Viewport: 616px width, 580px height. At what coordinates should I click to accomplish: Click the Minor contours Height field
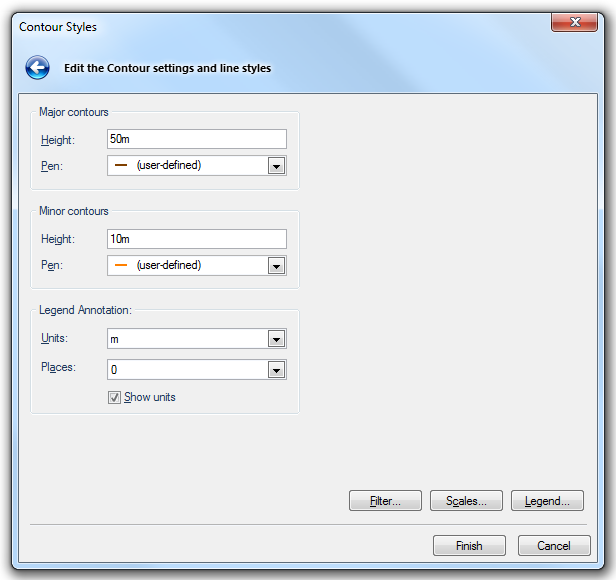tap(196, 239)
